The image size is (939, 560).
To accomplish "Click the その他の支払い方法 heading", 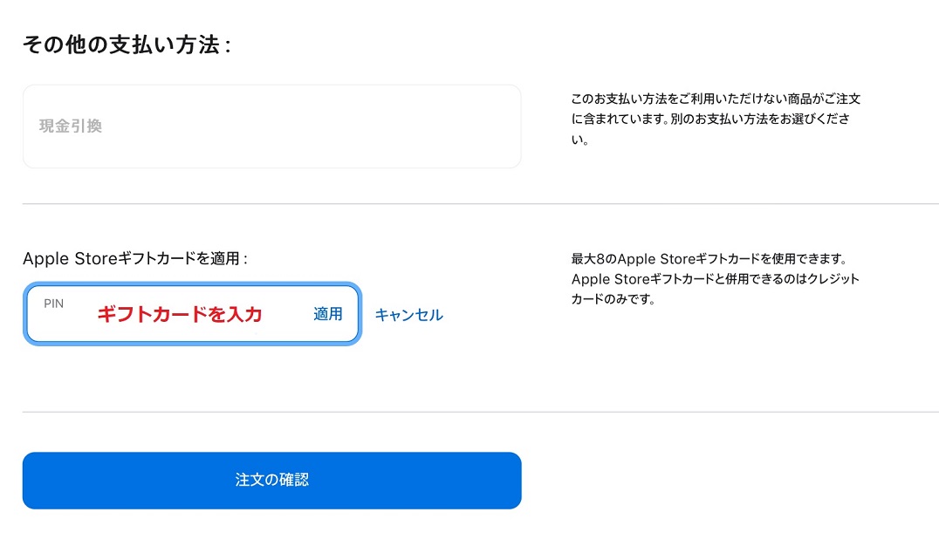I will pyautogui.click(x=127, y=44).
